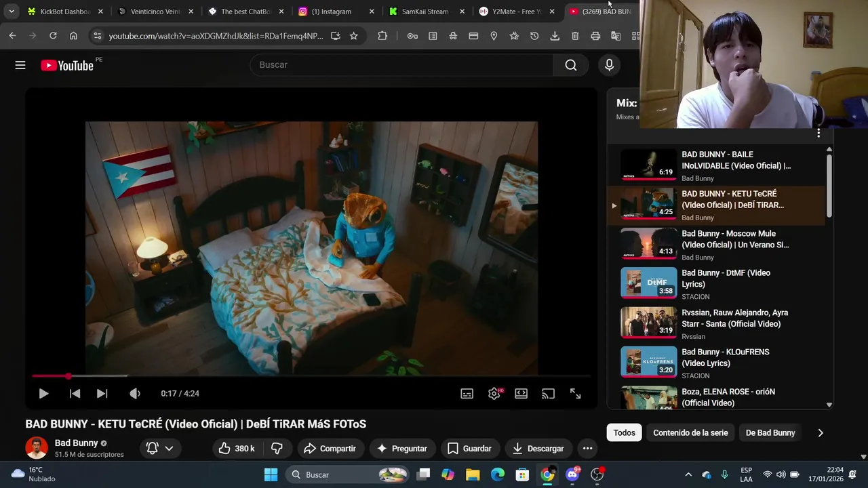Screen dimensions: 868x488
Task: Open the YouTube hamburger guide menu
Action: tap(20, 65)
